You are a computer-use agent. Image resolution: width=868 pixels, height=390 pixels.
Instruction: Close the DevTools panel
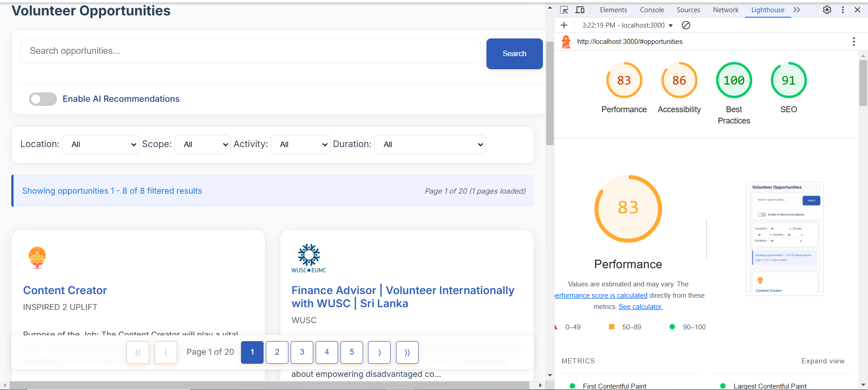click(x=857, y=10)
